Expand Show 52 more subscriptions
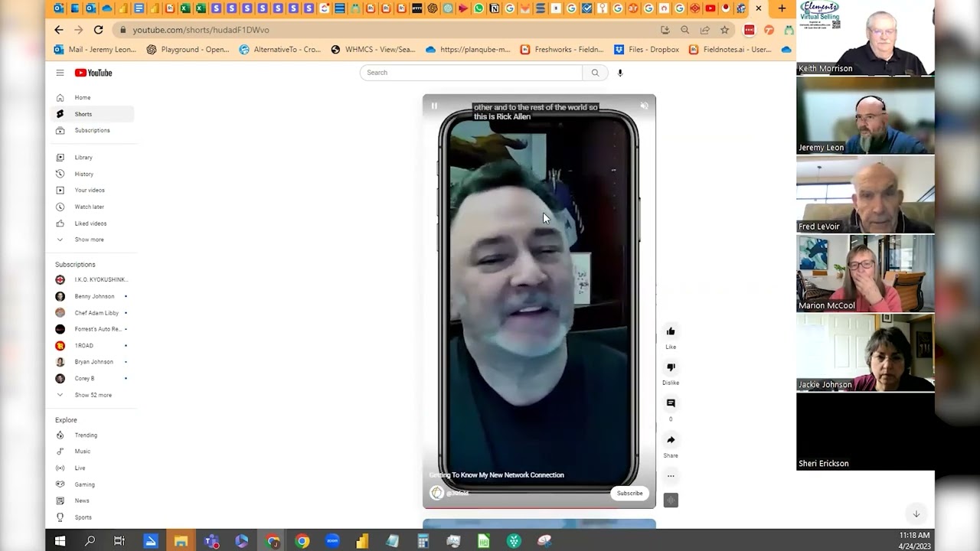 pyautogui.click(x=93, y=395)
